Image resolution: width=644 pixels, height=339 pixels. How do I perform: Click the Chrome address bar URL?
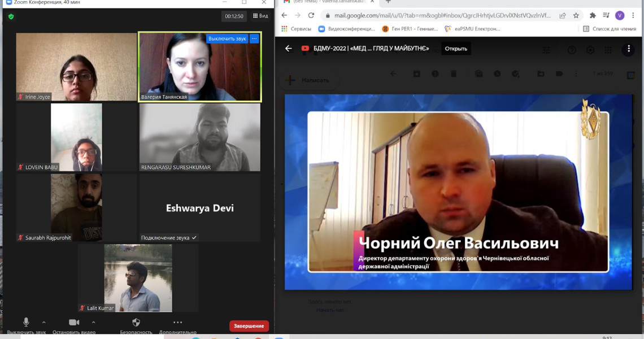(x=442, y=16)
